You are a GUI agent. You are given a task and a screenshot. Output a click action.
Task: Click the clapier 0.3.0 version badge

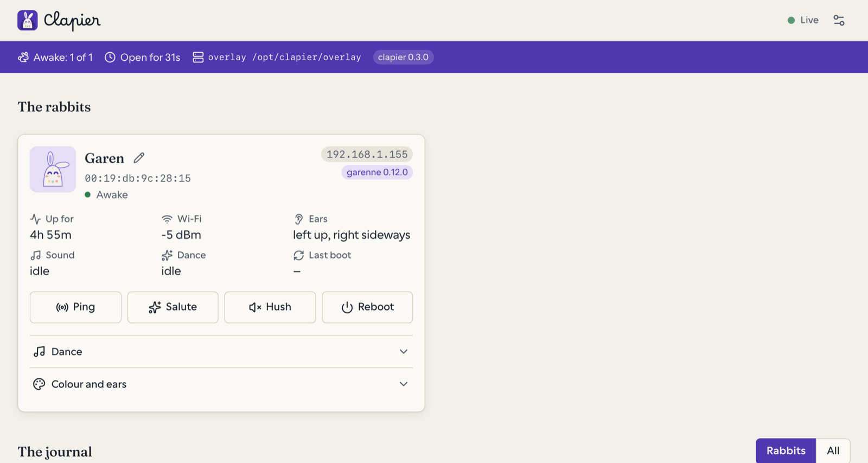pos(403,57)
